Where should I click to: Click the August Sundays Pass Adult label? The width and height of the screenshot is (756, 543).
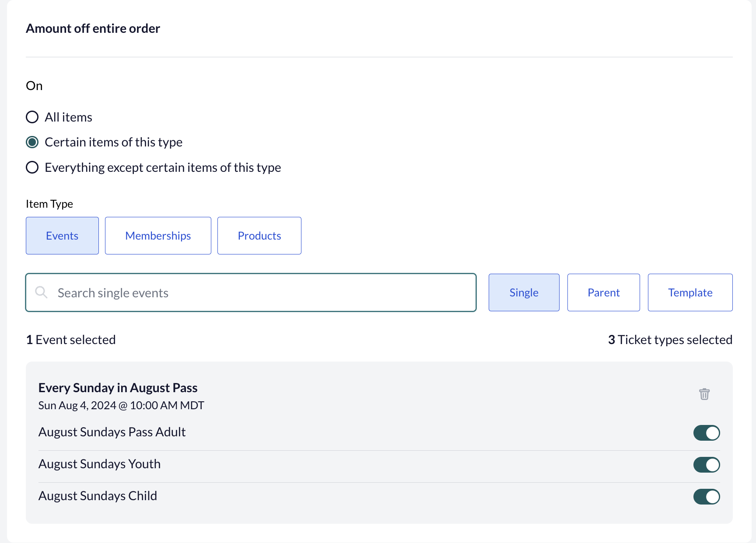(x=112, y=432)
